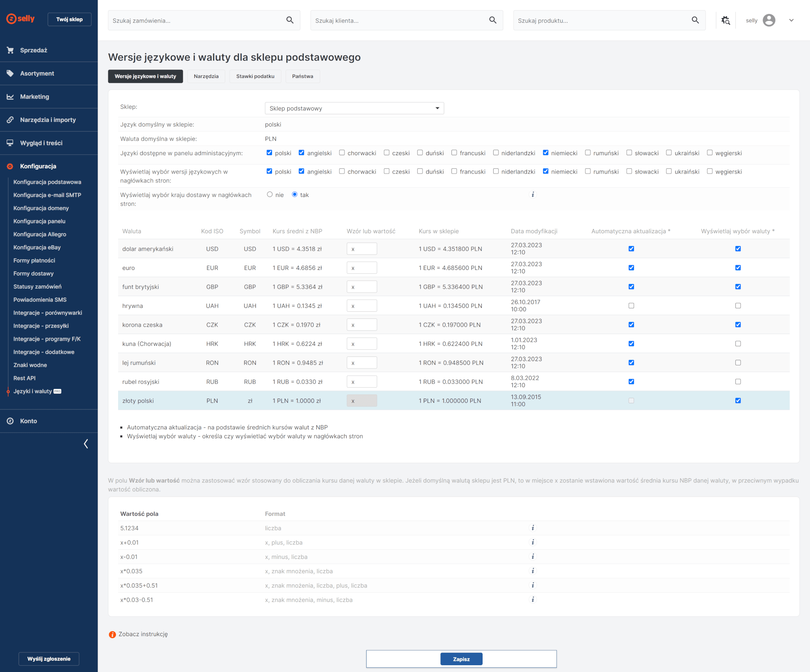This screenshot has height=672, width=810.
Task: Click the Konto circle icon
Action: coord(10,421)
